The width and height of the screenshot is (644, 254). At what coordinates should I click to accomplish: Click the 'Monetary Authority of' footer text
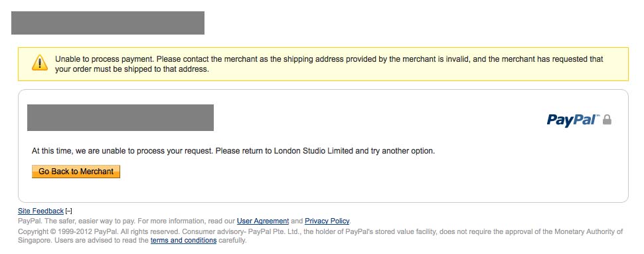(589, 232)
